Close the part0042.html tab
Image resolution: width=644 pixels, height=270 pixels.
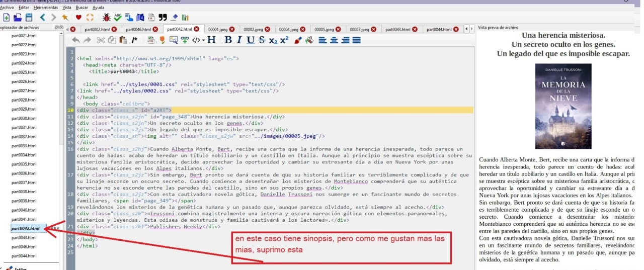[196, 29]
